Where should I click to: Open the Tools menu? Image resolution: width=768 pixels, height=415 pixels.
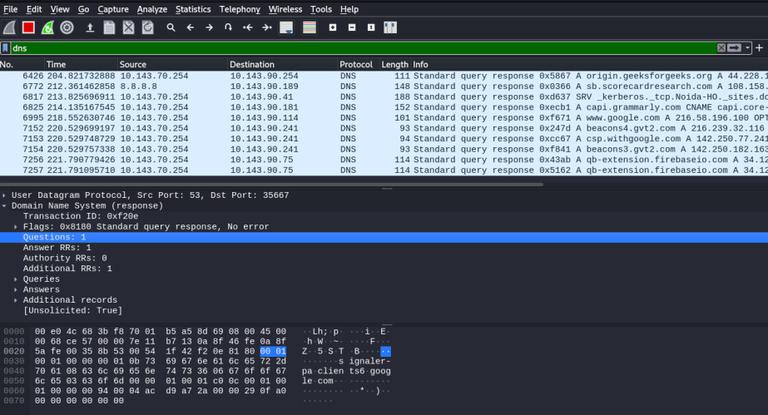click(x=321, y=9)
